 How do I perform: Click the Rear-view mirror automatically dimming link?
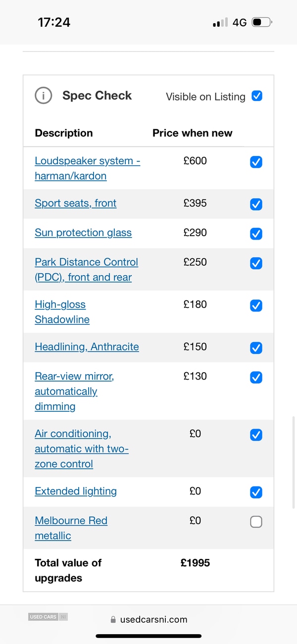pyautogui.click(x=74, y=391)
